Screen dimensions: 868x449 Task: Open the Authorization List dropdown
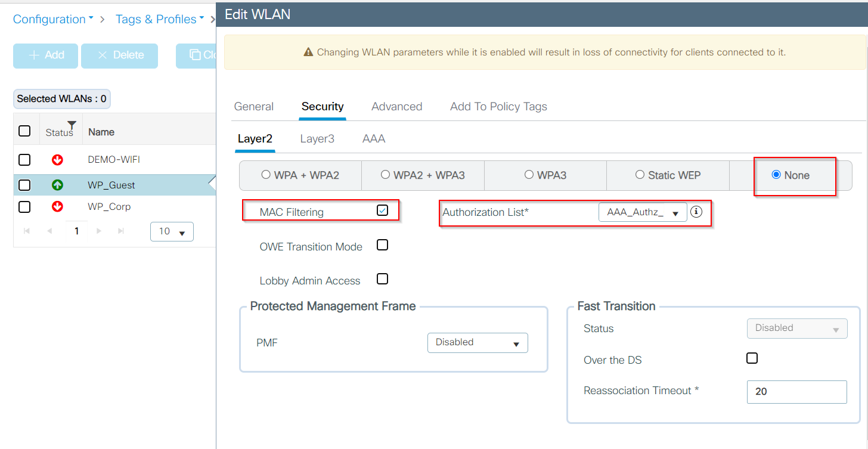click(643, 212)
